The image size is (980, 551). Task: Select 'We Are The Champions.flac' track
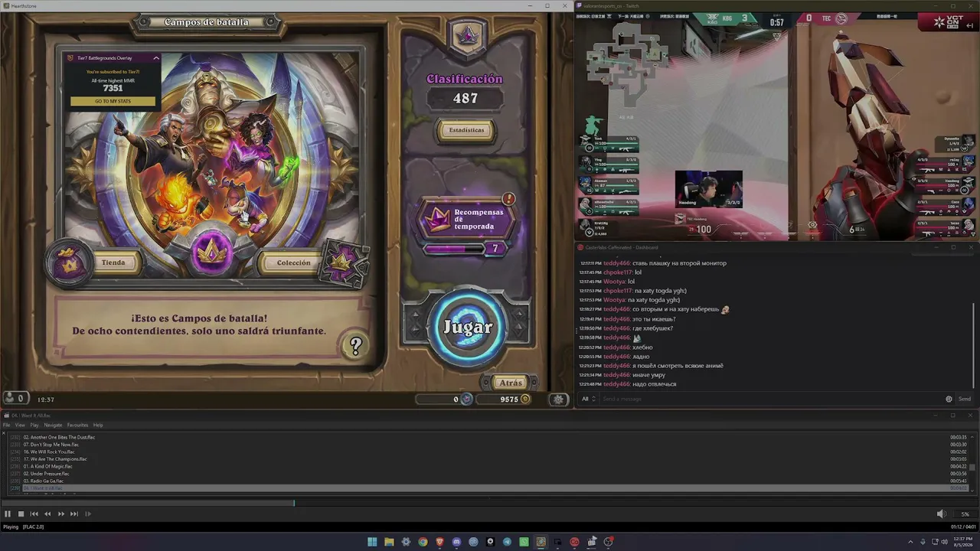click(487, 459)
